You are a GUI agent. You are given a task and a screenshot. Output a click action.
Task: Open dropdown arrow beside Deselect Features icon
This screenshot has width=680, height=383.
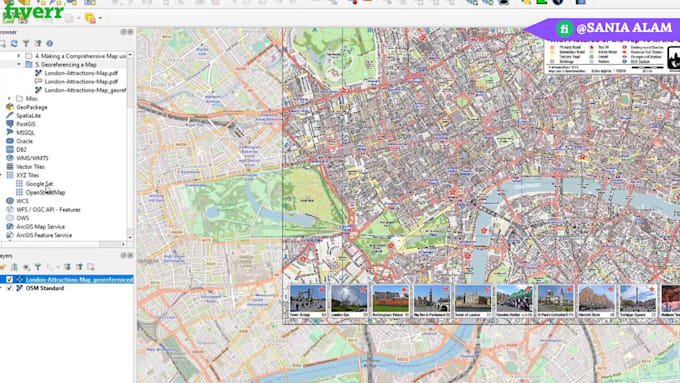point(100,18)
